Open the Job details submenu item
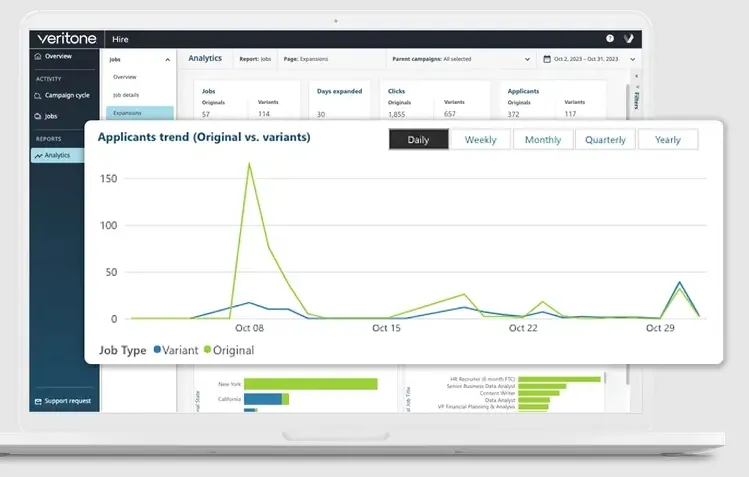 pos(126,95)
